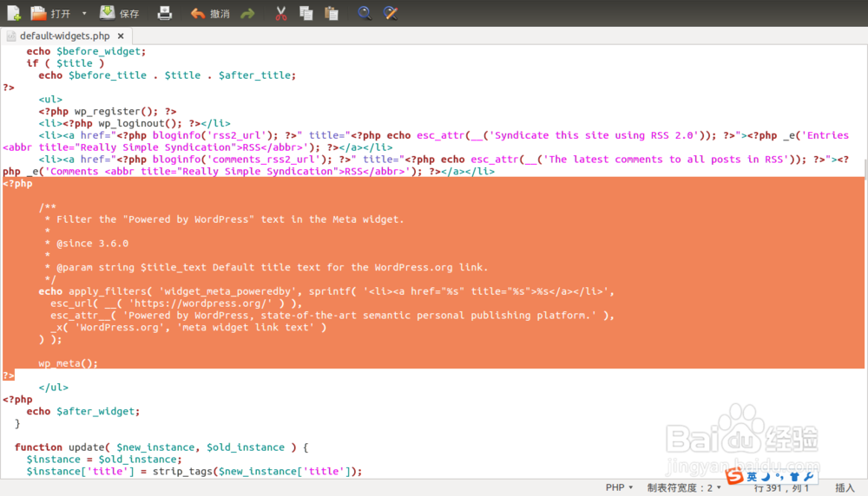Toggle the moon half-width icon in IME bar
The image size is (868, 496).
point(766,477)
